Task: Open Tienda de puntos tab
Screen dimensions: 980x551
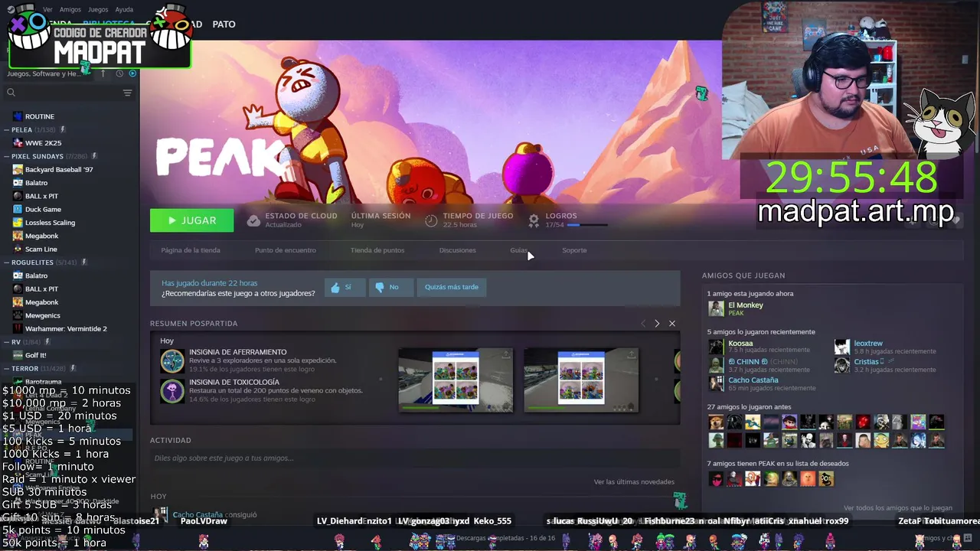Action: point(377,250)
